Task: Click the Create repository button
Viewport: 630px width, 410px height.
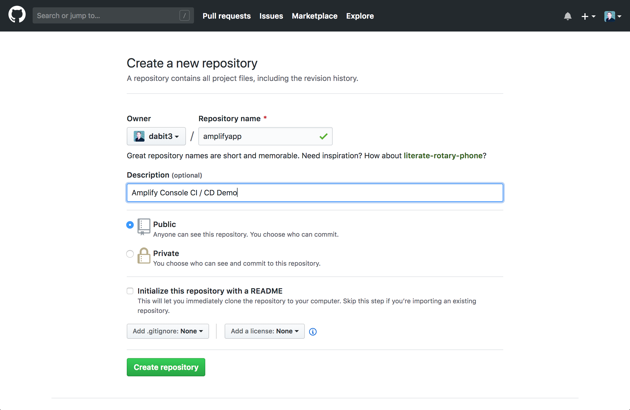Action: point(166,367)
